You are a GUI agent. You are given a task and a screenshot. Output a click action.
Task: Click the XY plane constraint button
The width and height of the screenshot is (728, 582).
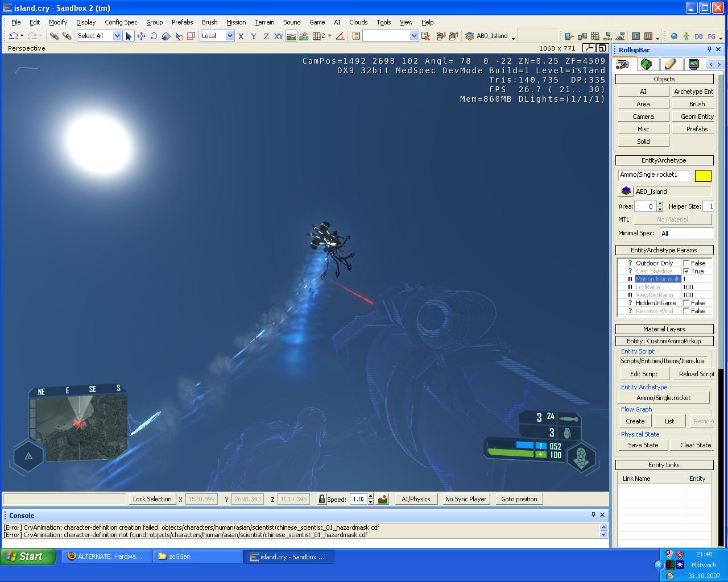(x=278, y=36)
